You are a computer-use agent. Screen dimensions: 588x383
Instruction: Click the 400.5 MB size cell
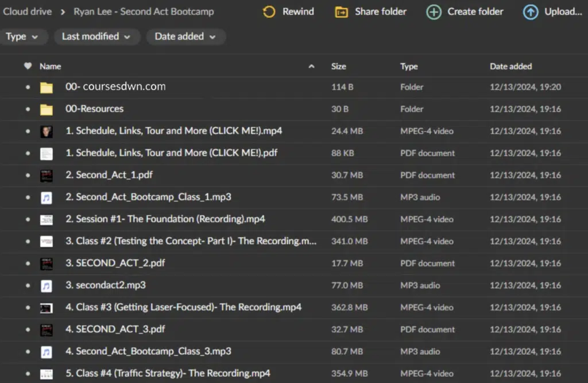click(349, 219)
